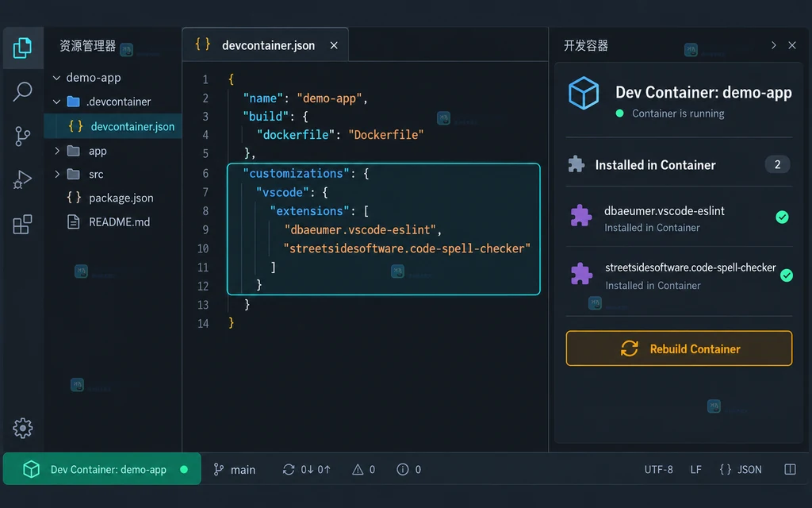The height and width of the screenshot is (508, 812).
Task: Click the "customizations" key in the editor
Action: [x=297, y=173]
